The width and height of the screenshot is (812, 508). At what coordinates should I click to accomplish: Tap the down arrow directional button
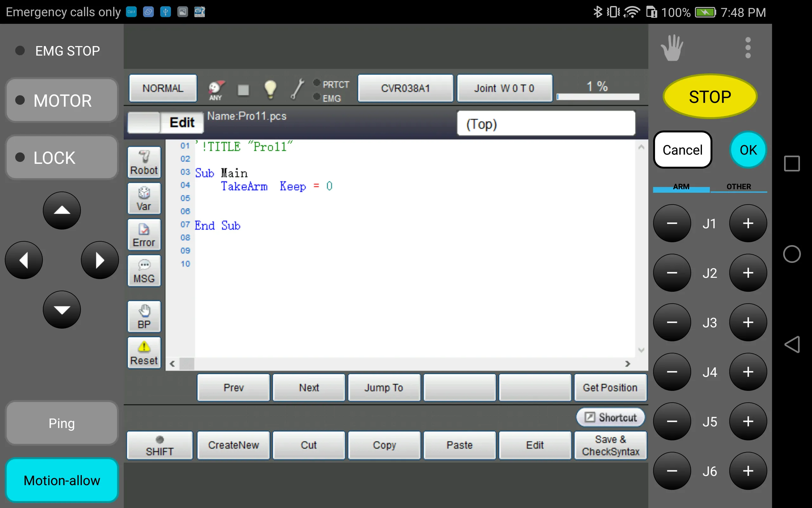coord(62,310)
